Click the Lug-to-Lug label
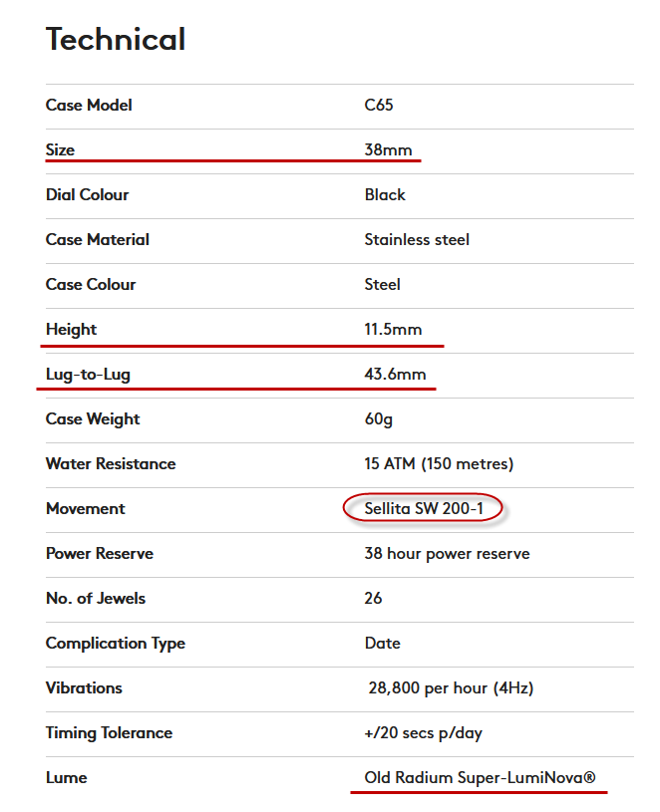Viewport: 660px width, 812px height. point(88,375)
